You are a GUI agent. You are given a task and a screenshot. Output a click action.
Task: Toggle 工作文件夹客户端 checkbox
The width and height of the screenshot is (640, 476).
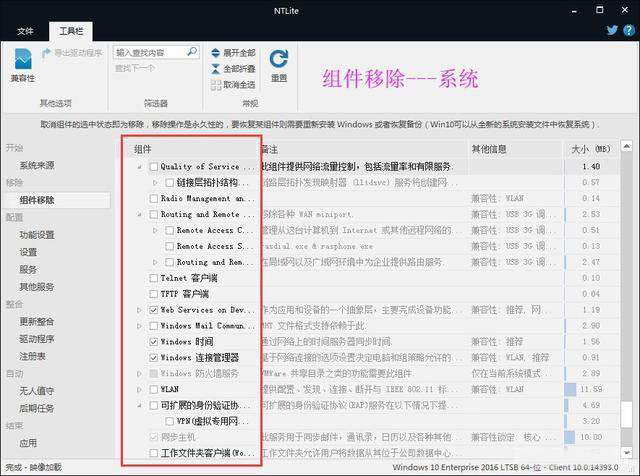153,453
